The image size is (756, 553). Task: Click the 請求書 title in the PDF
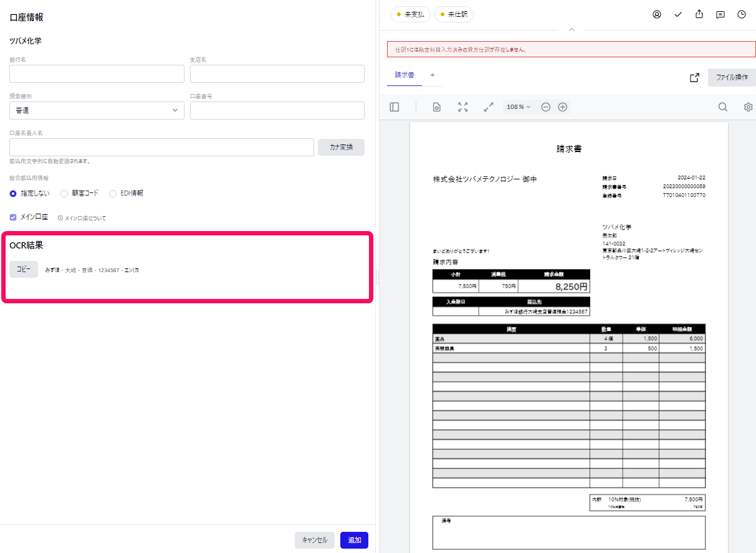point(569,149)
